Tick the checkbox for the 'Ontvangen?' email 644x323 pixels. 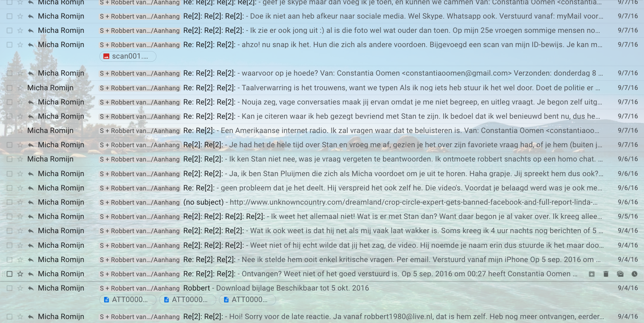coord(10,274)
